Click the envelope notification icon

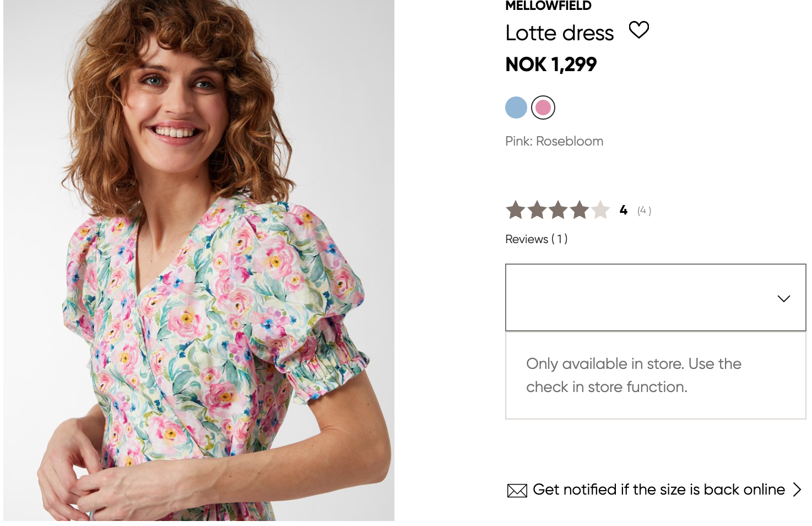tap(517, 490)
